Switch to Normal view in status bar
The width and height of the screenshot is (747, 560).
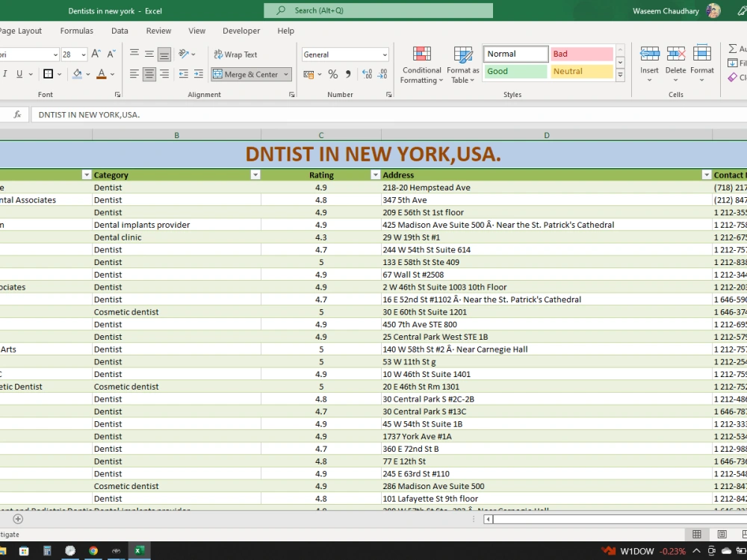(696, 535)
